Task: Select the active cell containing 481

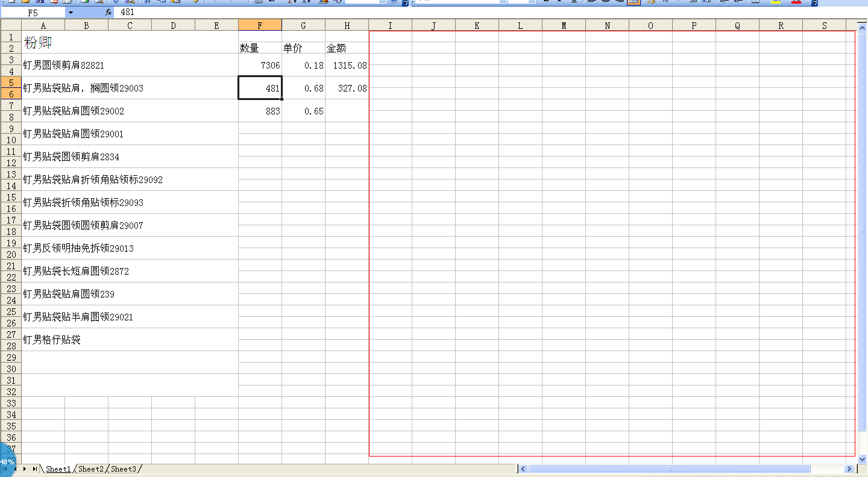Action: (x=260, y=88)
